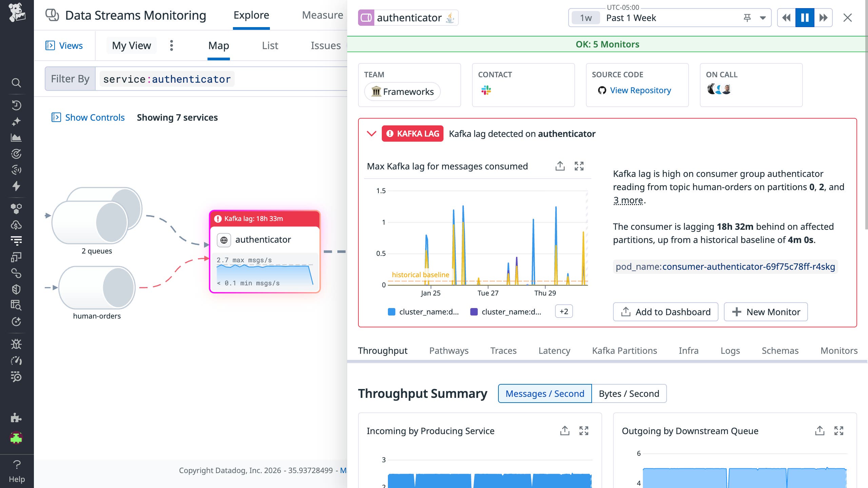Open the Watchdog sparkles icon in sidebar
Image resolution: width=868 pixels, height=488 pixels.
tap(17, 121)
